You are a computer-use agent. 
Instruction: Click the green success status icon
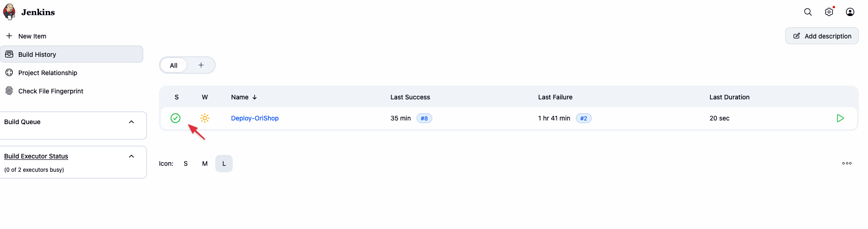click(175, 118)
